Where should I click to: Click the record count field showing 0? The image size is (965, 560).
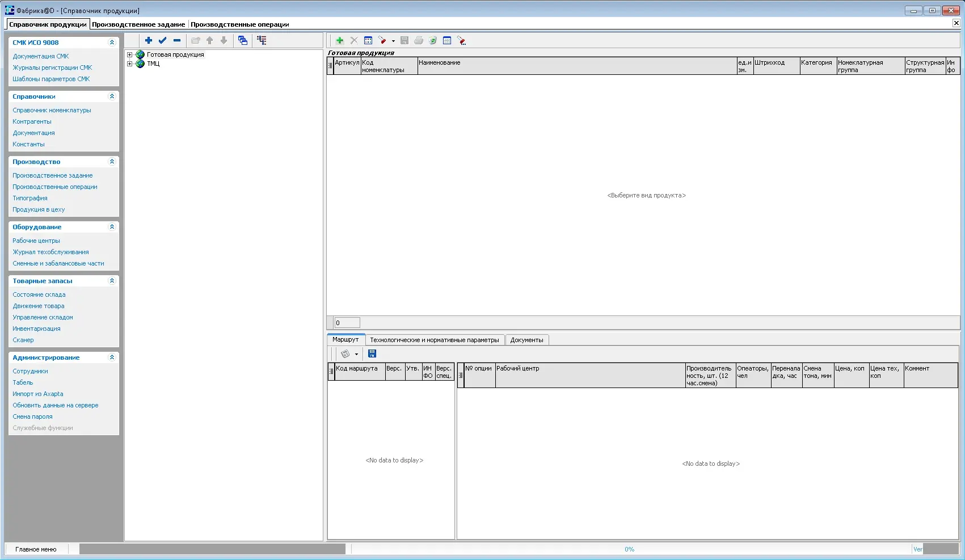tap(347, 323)
